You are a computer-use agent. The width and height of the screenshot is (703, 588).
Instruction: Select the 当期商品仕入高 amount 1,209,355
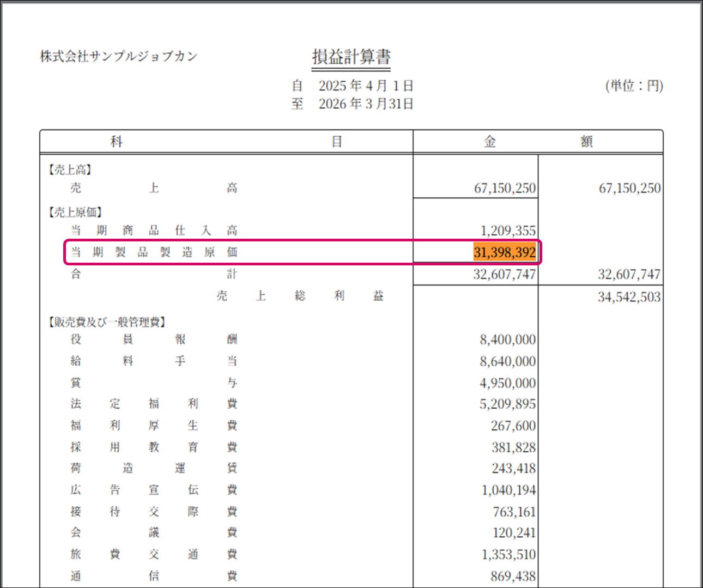pos(508,231)
